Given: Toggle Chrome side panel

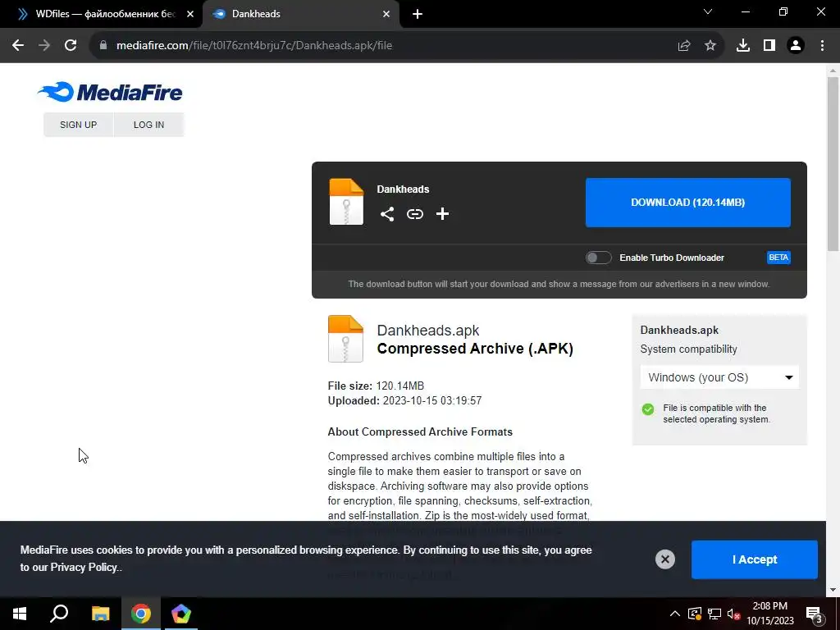Looking at the screenshot, I should [x=769, y=46].
